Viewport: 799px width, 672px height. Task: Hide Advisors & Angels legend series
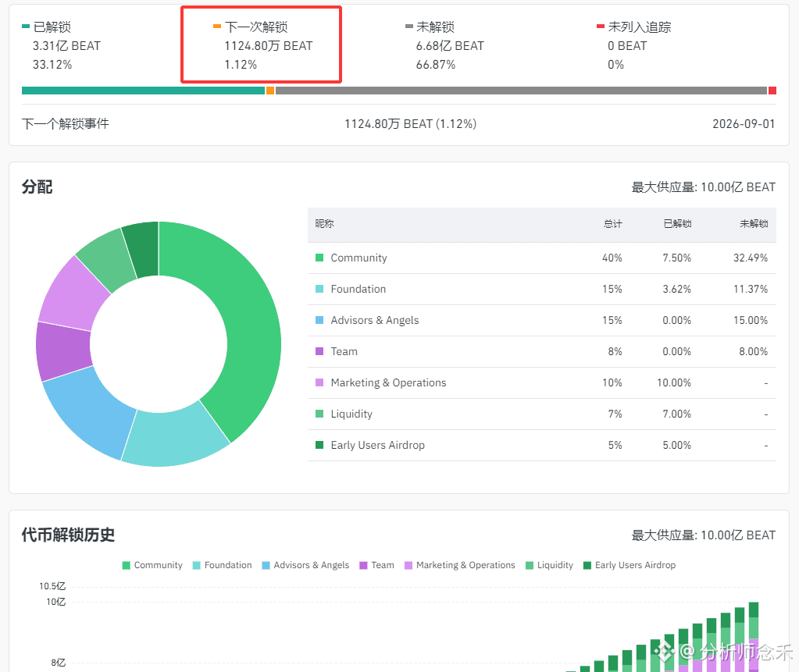pyautogui.click(x=305, y=565)
